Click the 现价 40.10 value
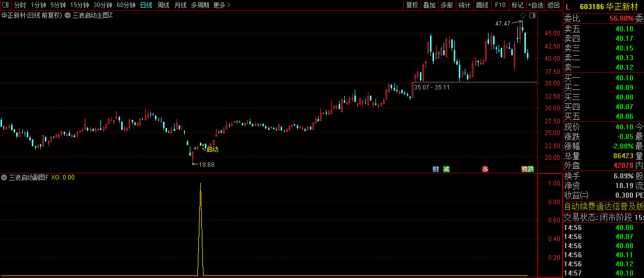Image resolution: width=644 pixels, height=278 pixels. click(x=624, y=127)
